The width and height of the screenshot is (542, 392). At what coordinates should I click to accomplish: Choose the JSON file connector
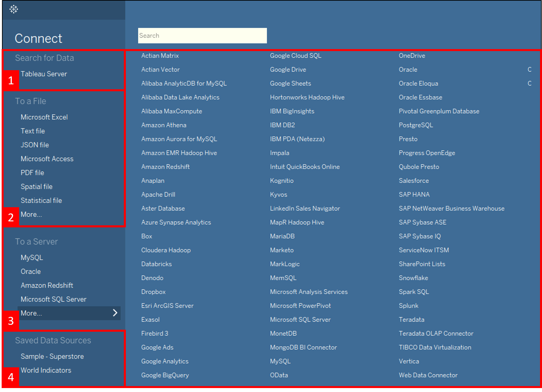click(35, 145)
